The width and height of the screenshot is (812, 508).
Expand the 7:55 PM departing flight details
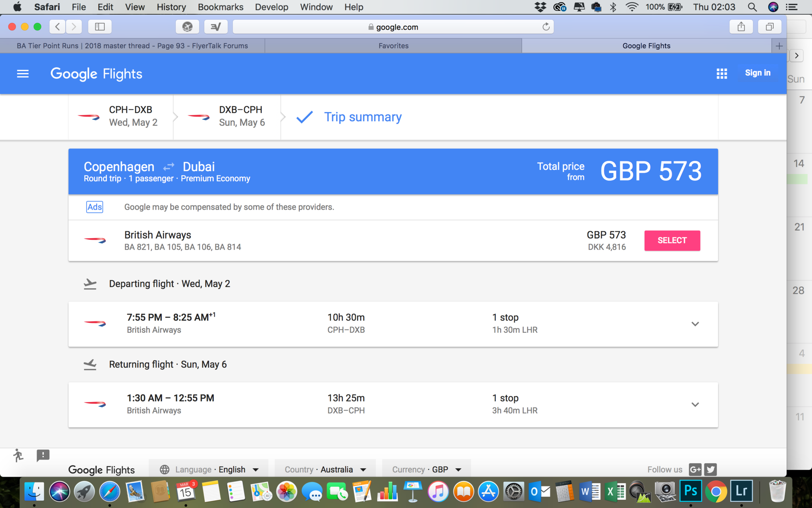tap(695, 324)
